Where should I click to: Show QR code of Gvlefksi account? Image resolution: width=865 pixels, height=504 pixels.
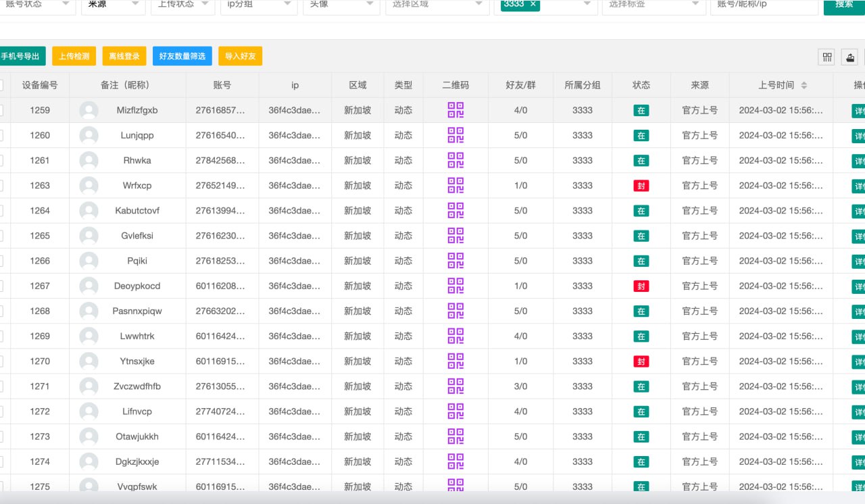455,236
